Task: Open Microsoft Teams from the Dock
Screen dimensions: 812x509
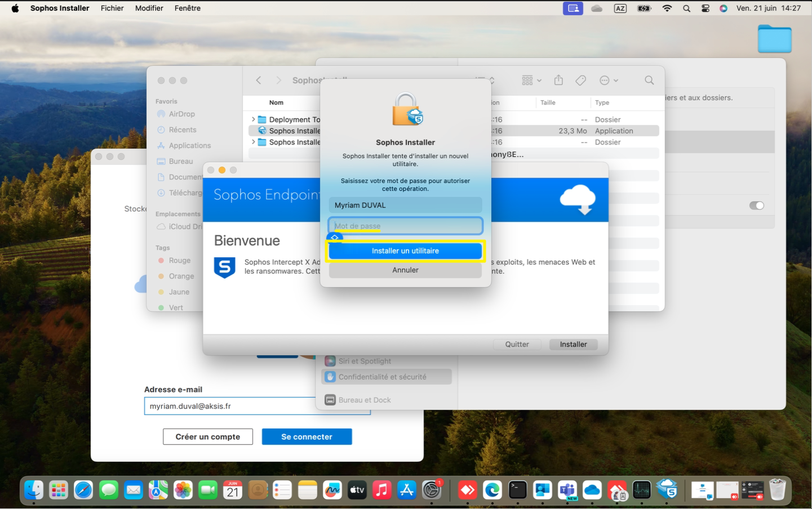Action: [x=567, y=490]
